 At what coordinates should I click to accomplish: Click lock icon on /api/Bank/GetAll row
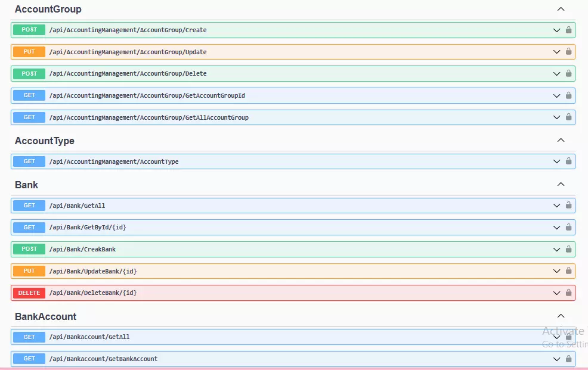tap(568, 205)
